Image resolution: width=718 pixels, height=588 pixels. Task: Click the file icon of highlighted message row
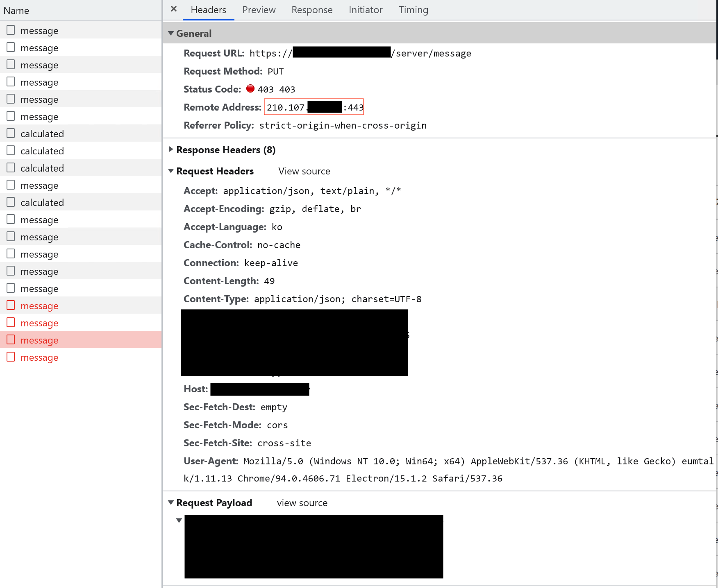click(11, 339)
